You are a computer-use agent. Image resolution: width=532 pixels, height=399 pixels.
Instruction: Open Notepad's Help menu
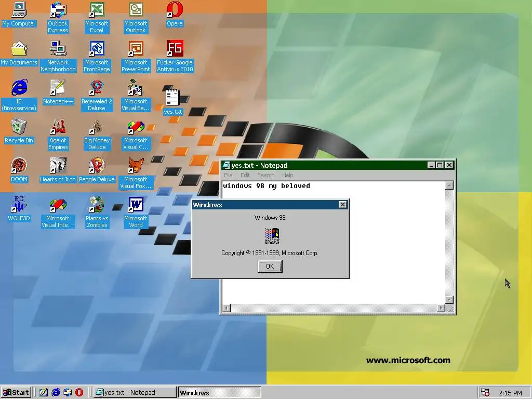point(287,175)
